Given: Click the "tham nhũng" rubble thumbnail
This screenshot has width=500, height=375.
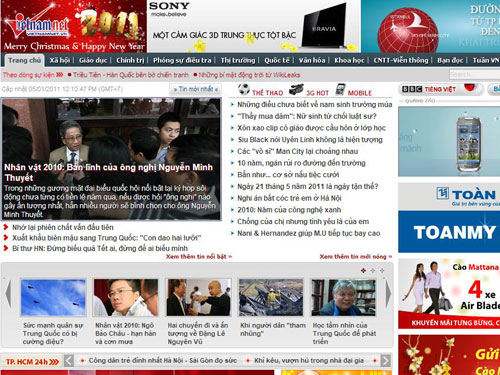Looking at the screenshot, I should [271, 298].
